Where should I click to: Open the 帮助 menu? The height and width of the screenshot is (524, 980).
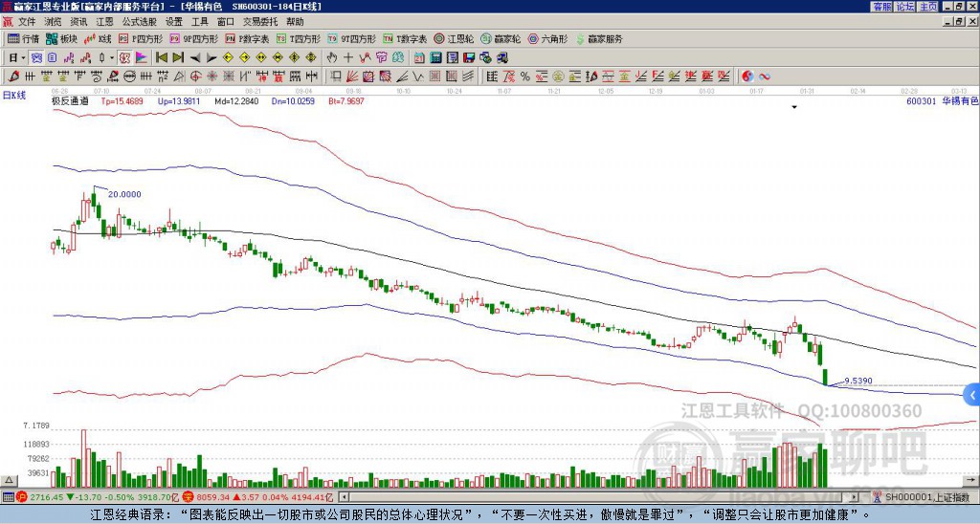point(295,22)
